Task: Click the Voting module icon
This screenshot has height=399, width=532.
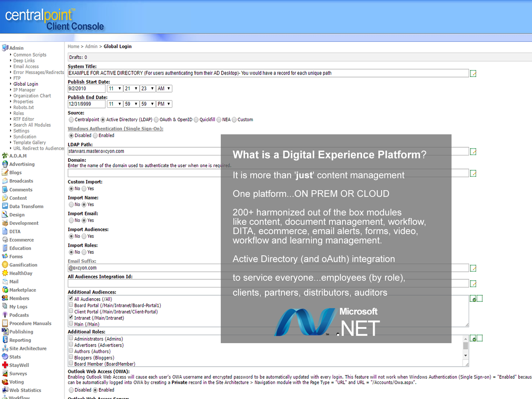Action: pyautogui.click(x=5, y=382)
